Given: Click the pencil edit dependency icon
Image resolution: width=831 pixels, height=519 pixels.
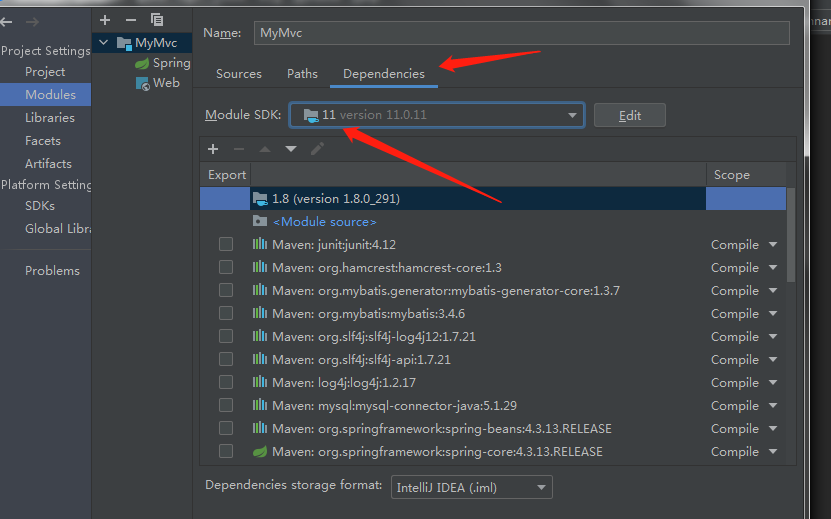Looking at the screenshot, I should (x=317, y=149).
